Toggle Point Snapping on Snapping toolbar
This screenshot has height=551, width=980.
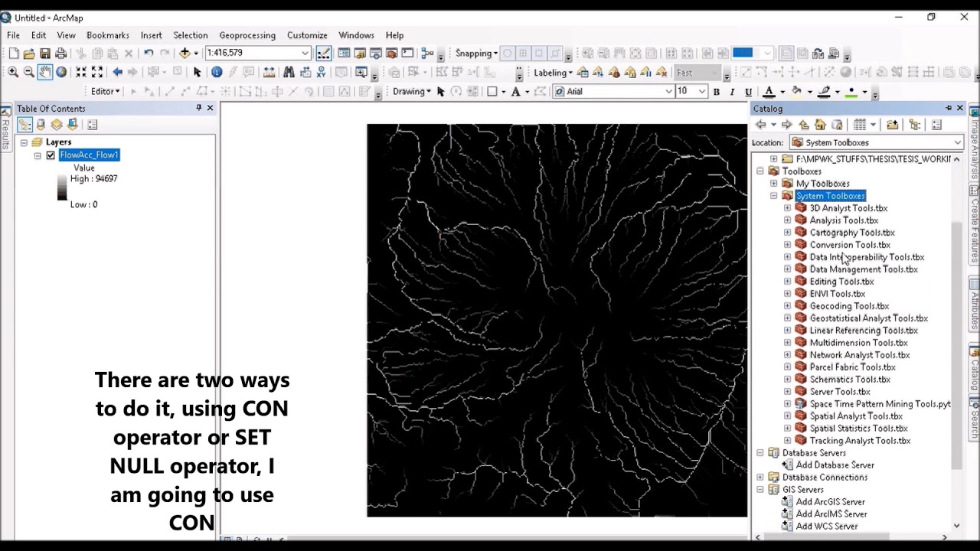(x=507, y=53)
